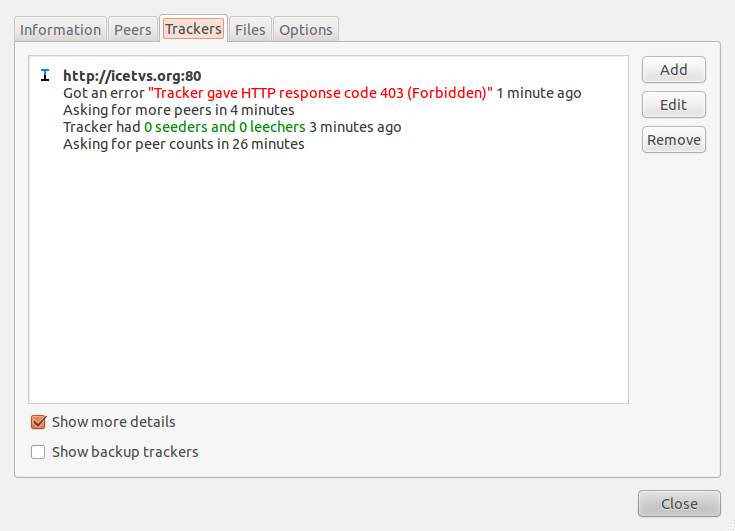Enable the Show backup trackers checkbox
Screen dimensions: 735x531
tap(39, 452)
